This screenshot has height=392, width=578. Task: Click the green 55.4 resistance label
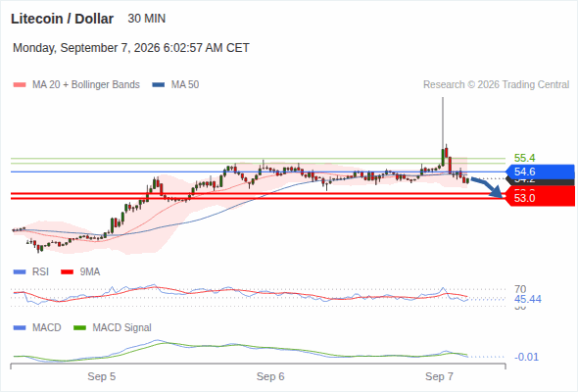524,158
